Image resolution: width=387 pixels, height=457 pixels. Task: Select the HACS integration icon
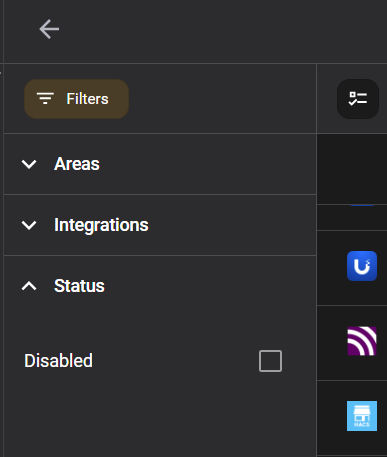pyautogui.click(x=362, y=416)
